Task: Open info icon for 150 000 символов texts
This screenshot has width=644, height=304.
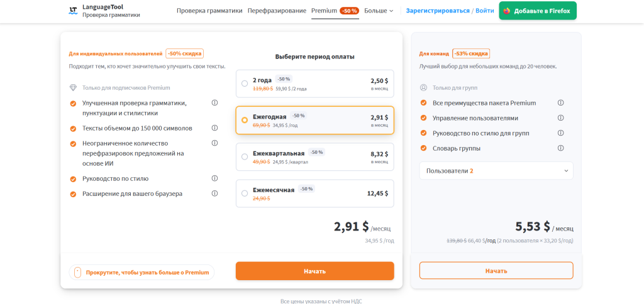Action: [214, 128]
